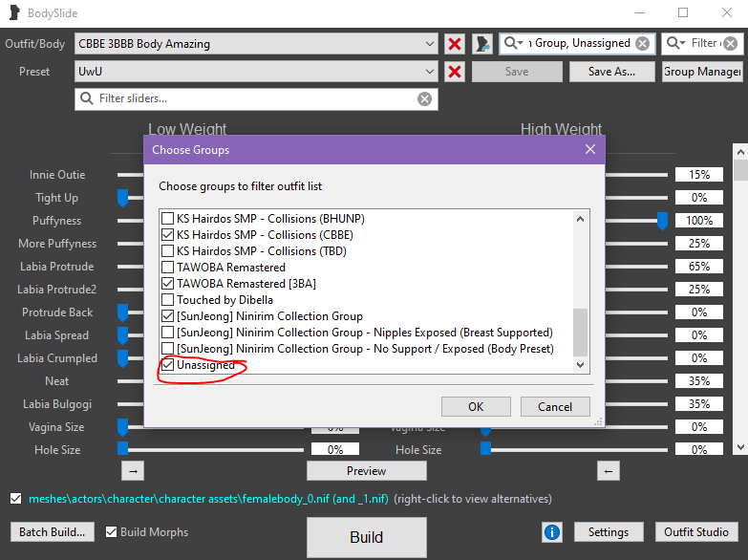748x560 pixels.
Task: Open the outfit Filter magnifier menu
Action: point(676,43)
